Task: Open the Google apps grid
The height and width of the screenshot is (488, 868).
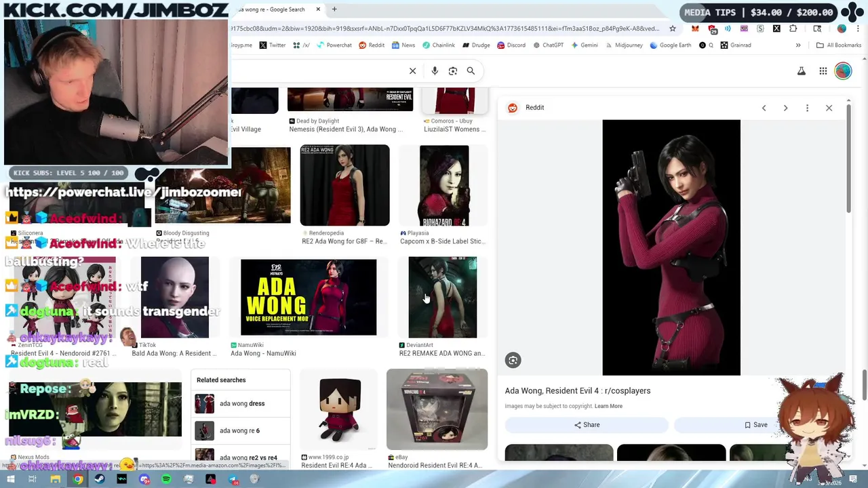Action: (823, 71)
